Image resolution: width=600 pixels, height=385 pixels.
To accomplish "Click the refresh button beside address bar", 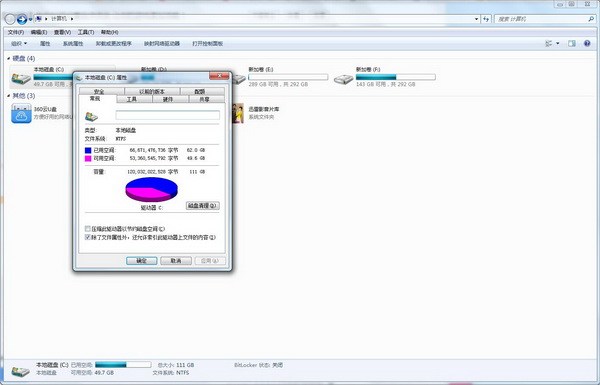I will [486, 19].
